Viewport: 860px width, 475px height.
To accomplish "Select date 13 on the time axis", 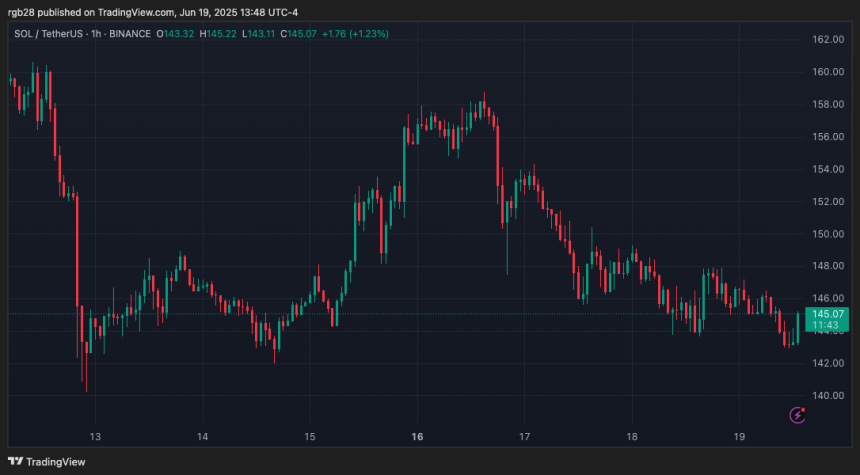I will point(95,437).
